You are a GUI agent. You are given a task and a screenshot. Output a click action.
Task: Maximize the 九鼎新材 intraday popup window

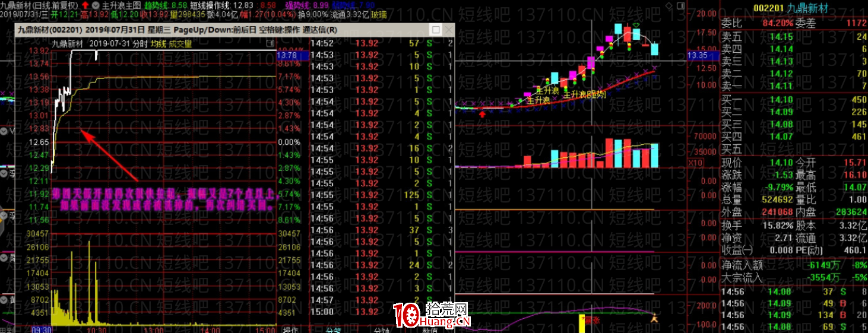(436, 29)
